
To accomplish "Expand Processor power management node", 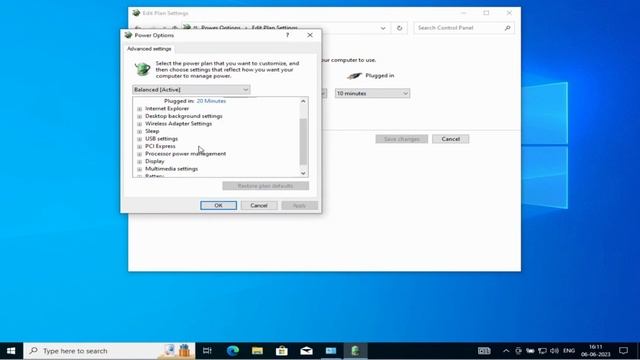I will coord(140,154).
